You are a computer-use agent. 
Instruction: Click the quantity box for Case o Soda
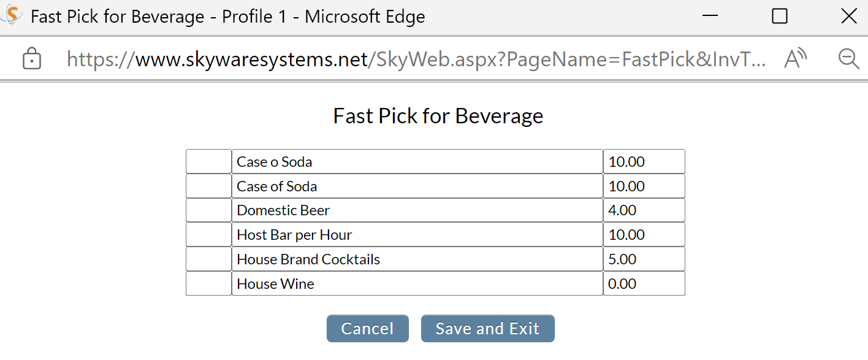point(209,161)
